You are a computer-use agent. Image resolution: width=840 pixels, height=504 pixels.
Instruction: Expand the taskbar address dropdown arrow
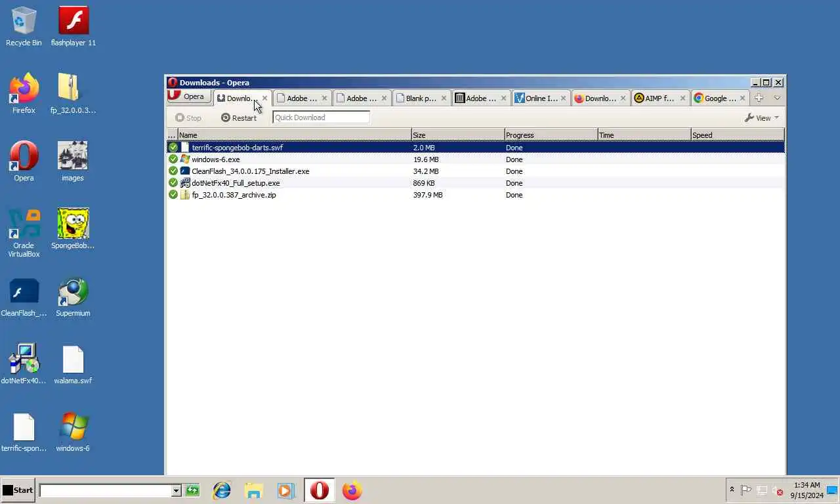click(176, 491)
